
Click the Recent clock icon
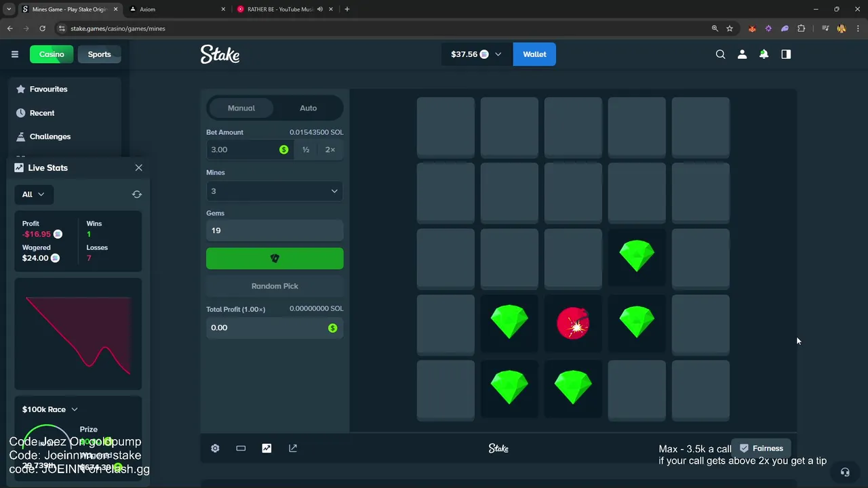(20, 113)
